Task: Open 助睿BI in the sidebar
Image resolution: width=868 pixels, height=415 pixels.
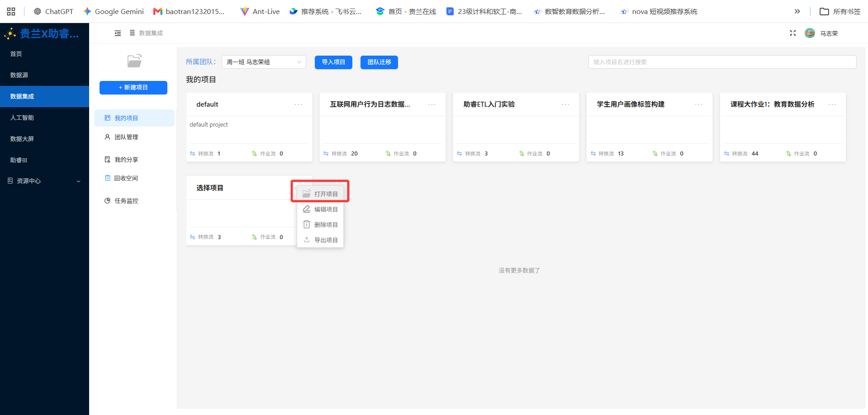Action: pos(44,160)
